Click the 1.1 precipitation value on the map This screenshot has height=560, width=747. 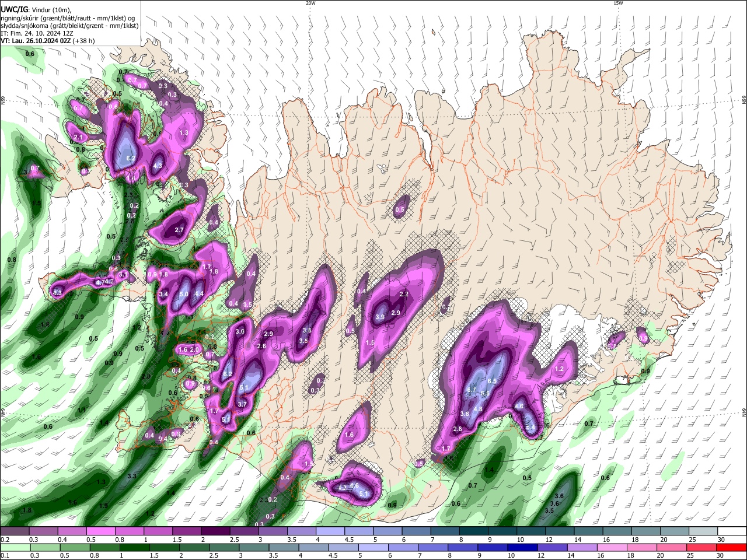(82, 410)
